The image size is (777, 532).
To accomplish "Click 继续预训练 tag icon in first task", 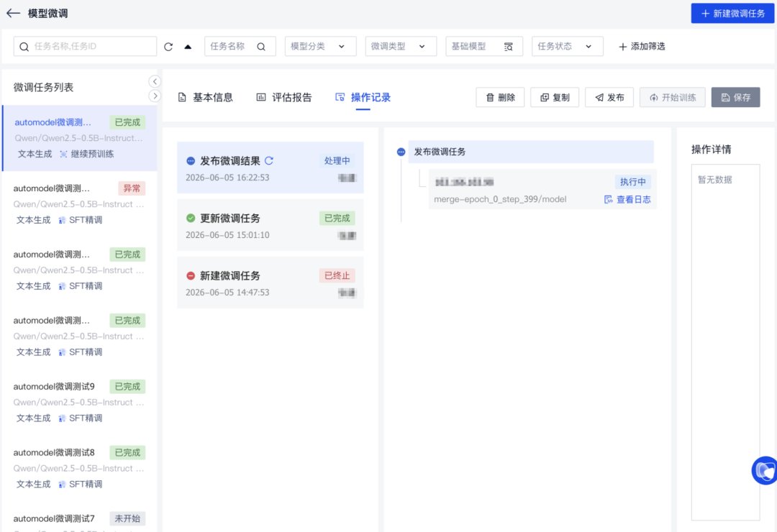I will click(63, 154).
